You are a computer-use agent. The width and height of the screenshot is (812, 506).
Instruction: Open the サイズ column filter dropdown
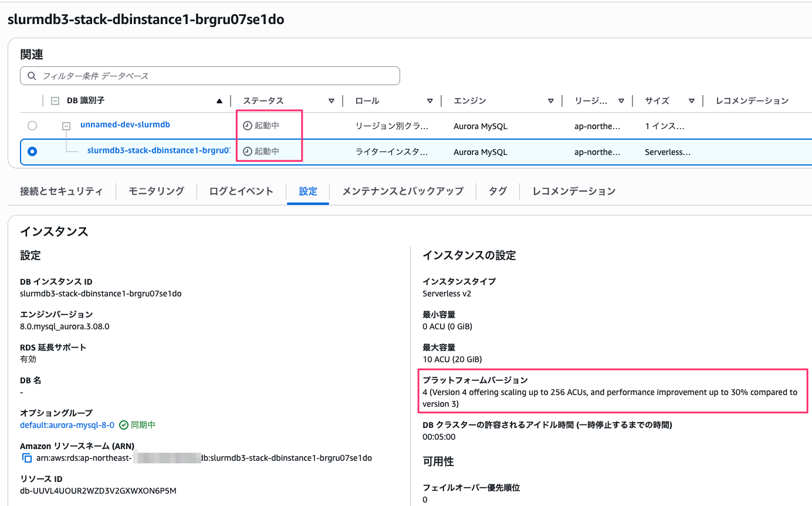[x=692, y=100]
